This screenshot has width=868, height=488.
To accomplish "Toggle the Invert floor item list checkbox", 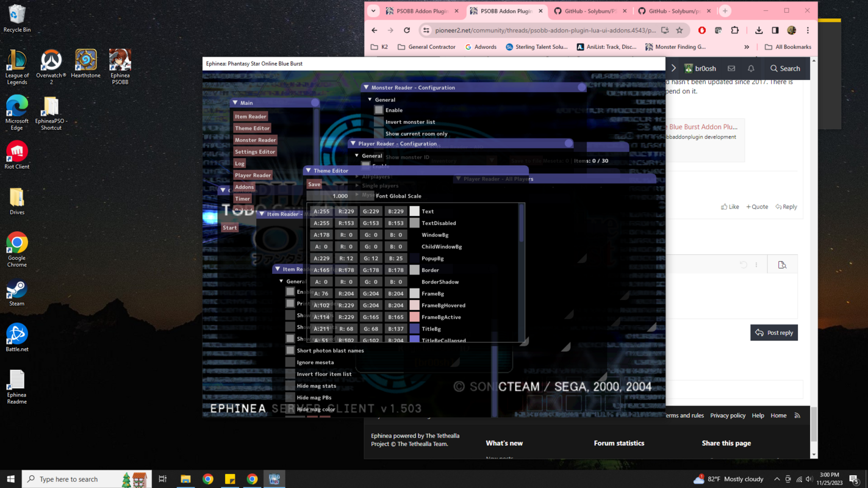I will (290, 374).
